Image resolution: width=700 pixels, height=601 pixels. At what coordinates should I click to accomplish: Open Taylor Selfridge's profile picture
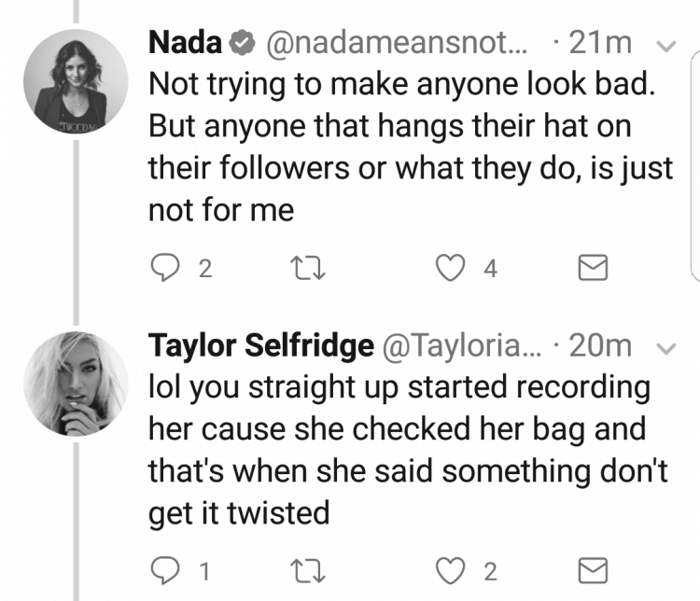76,384
